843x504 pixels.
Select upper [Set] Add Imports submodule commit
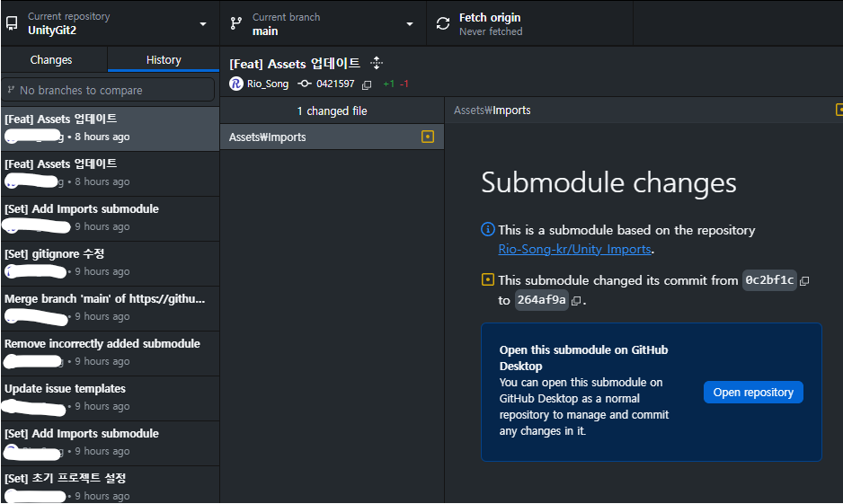tap(110, 218)
